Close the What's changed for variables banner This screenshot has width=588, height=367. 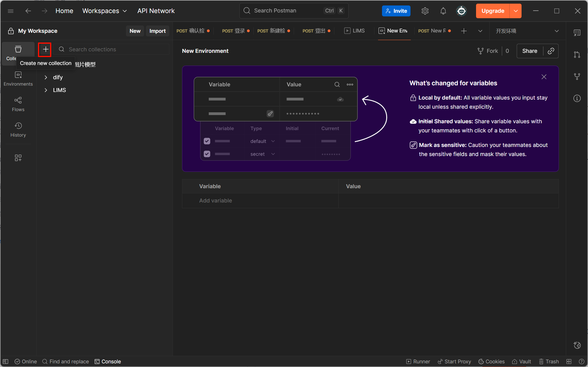coord(544,77)
